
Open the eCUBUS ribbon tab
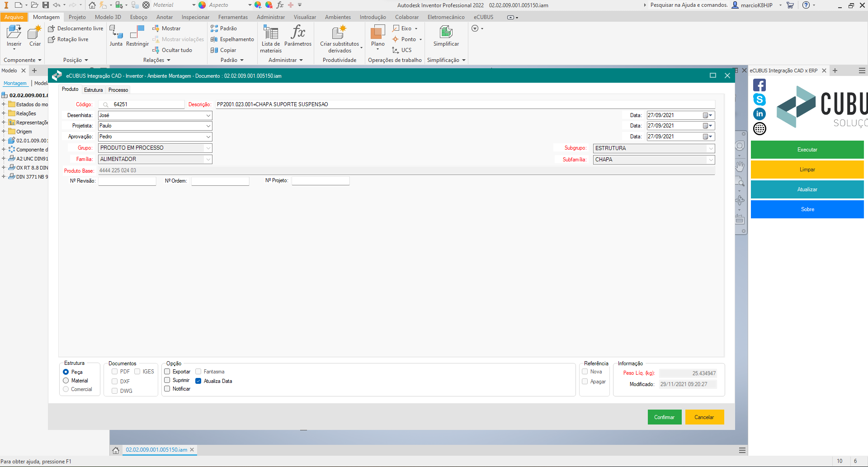[x=483, y=17]
